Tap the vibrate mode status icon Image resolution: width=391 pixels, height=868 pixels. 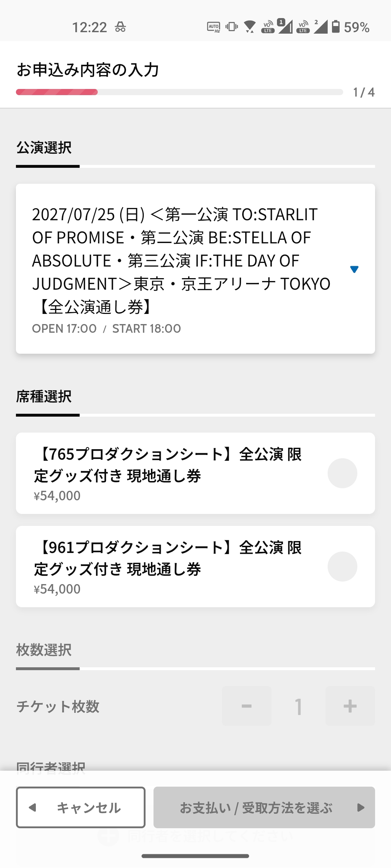pyautogui.click(x=232, y=27)
